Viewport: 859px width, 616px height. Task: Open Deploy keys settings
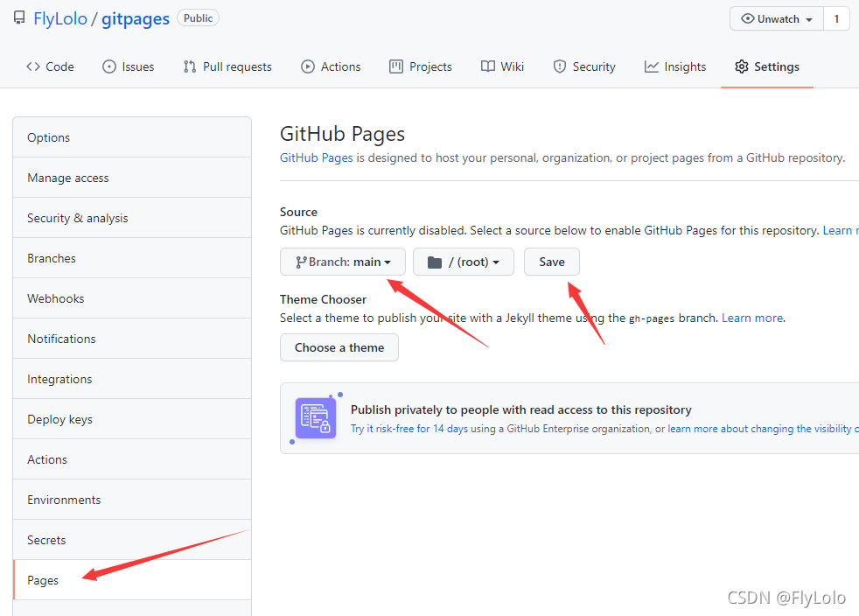pos(132,419)
